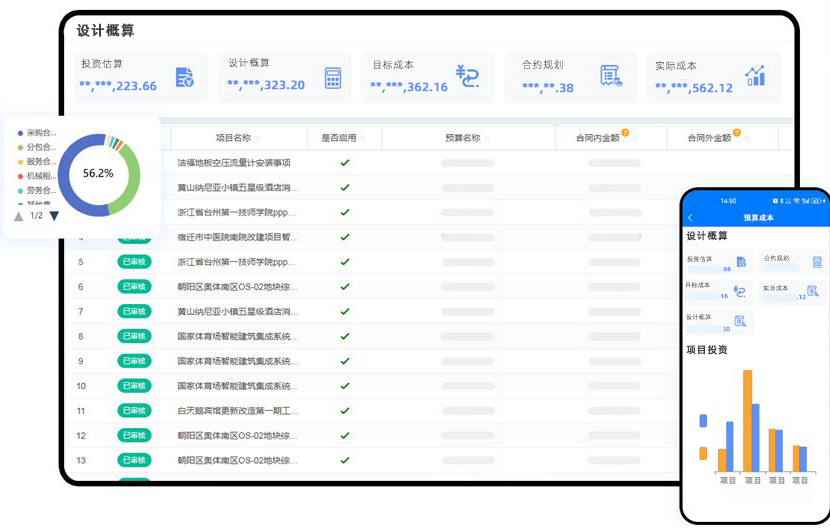Sort by 预算名称 column header
Viewport: 830px width, 528px height.
pos(462,138)
